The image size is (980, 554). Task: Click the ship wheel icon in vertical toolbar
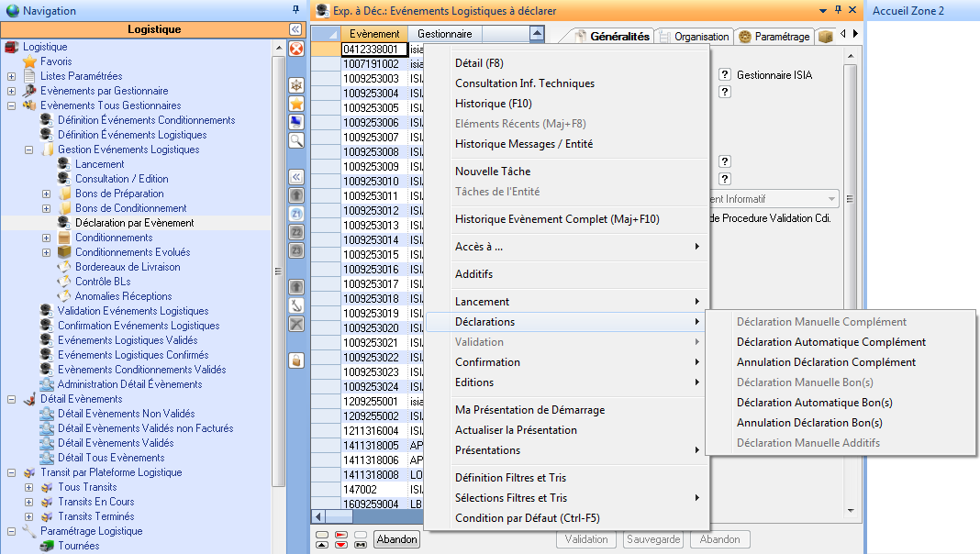296,85
